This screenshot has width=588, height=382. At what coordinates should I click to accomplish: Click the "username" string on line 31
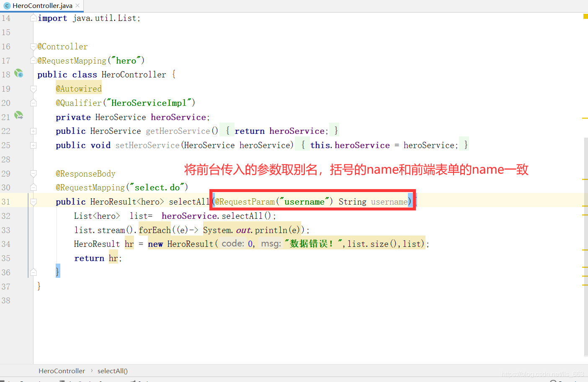click(x=304, y=202)
